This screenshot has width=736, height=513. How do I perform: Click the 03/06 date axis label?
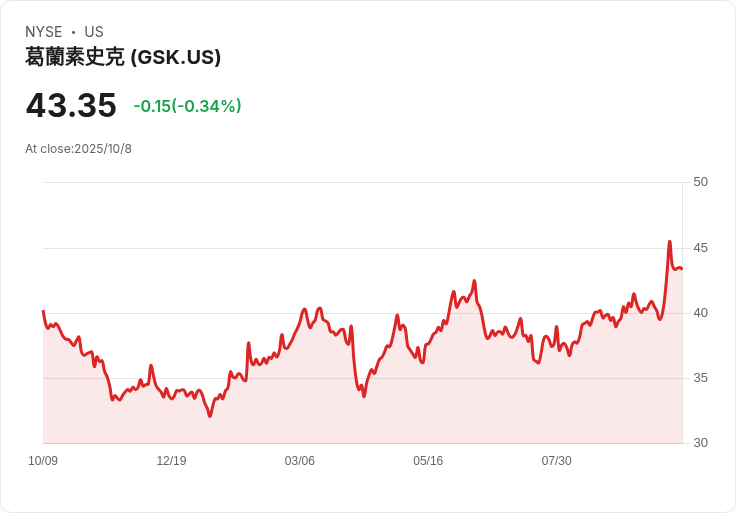click(x=299, y=461)
